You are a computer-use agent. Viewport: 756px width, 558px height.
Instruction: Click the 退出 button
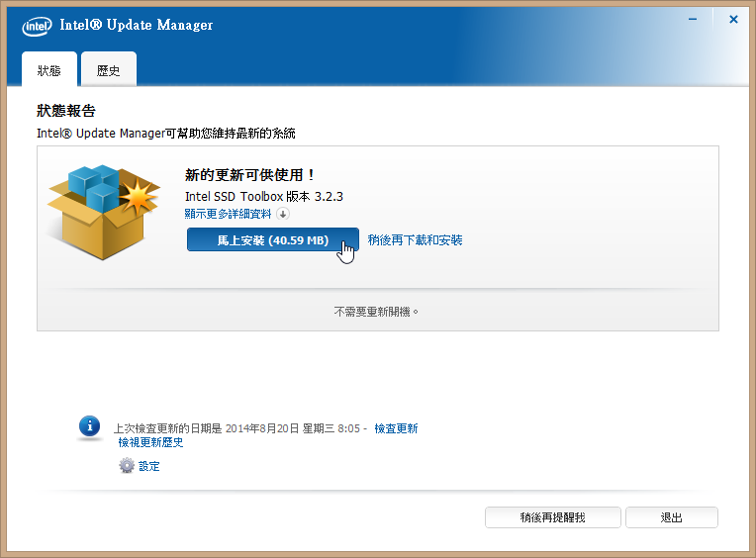coord(671,517)
